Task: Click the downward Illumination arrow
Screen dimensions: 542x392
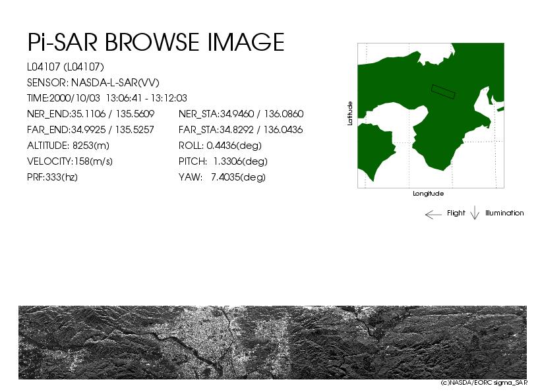Action: [x=475, y=213]
